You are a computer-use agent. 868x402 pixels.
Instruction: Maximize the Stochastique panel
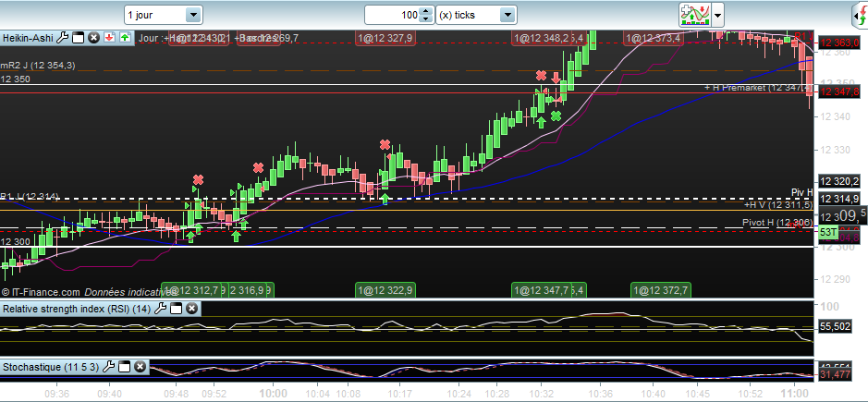pyautogui.click(x=125, y=367)
